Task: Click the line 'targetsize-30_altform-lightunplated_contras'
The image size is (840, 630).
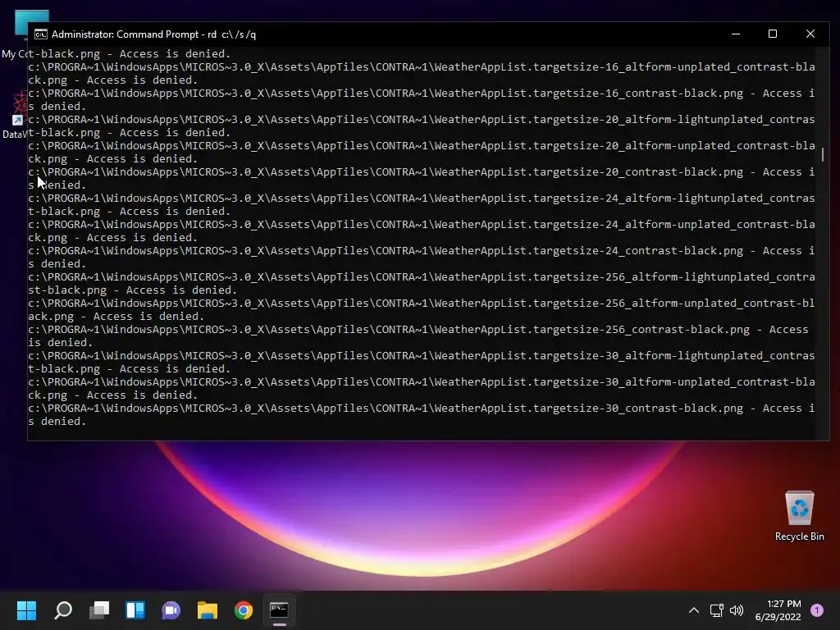Action: (674, 356)
